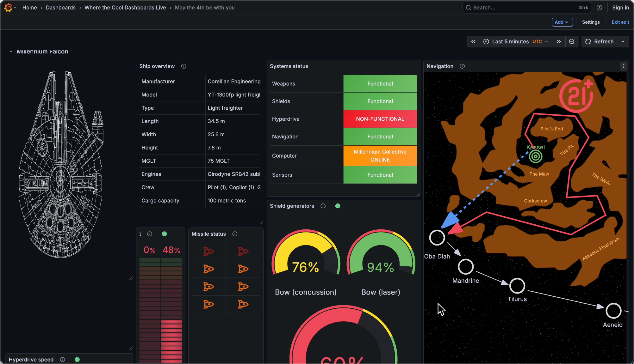634x364 pixels.
Task: Click the zoom out time range icon
Action: [572, 41]
